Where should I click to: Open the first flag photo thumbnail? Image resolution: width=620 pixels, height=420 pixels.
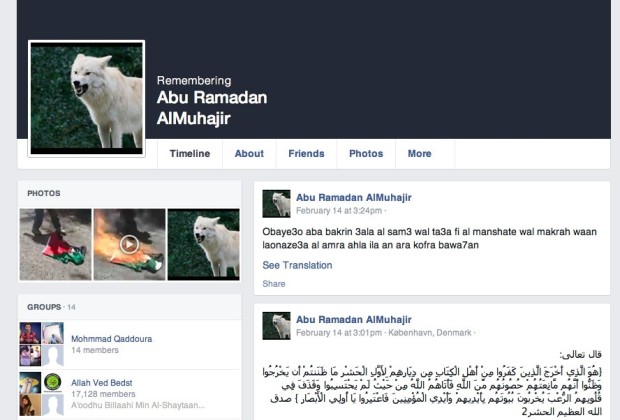click(55, 244)
